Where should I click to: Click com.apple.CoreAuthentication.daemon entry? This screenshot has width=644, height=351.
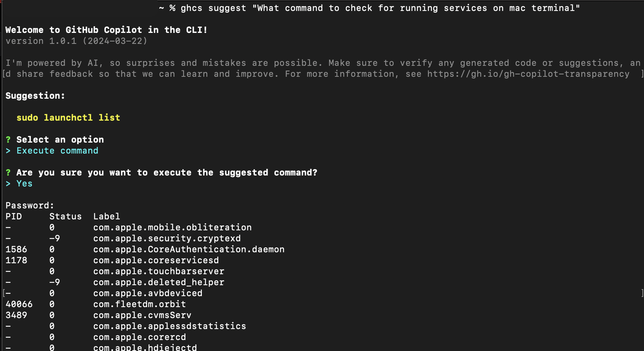click(x=189, y=250)
